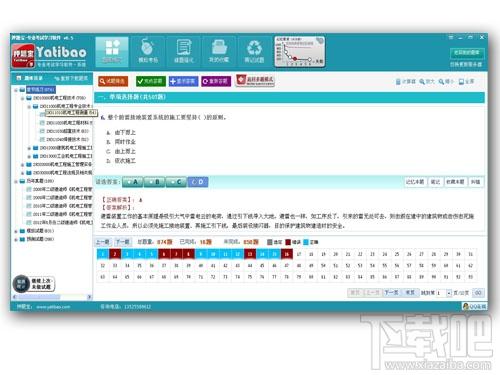The image size is (500, 375).
Task: Click the highlighted root folder icon
Action: [22, 90]
